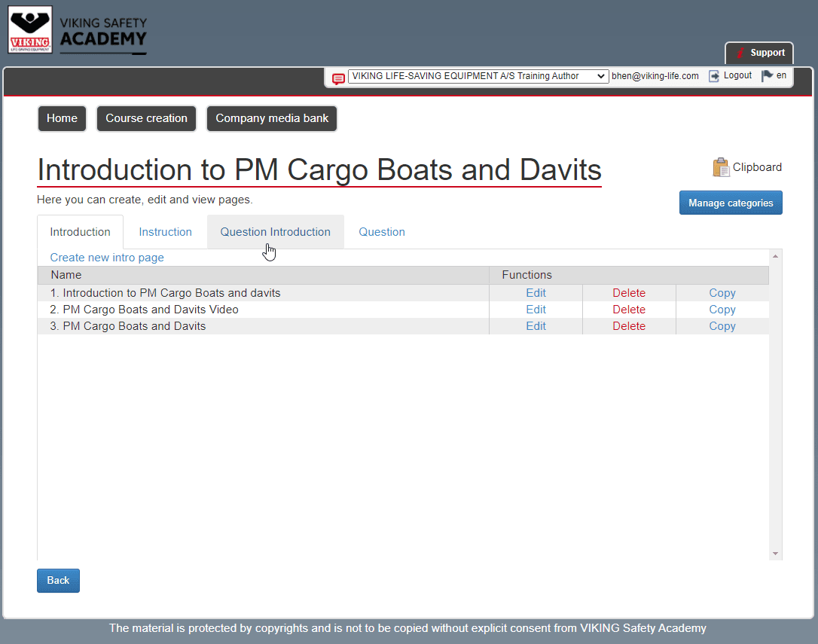Edit 'PM Cargo Boats and Davits Video' page
This screenshot has width=818, height=644.
(x=536, y=310)
